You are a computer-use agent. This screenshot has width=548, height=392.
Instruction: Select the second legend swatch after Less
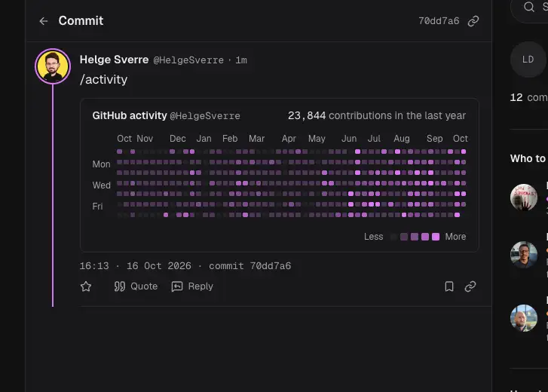tap(404, 237)
